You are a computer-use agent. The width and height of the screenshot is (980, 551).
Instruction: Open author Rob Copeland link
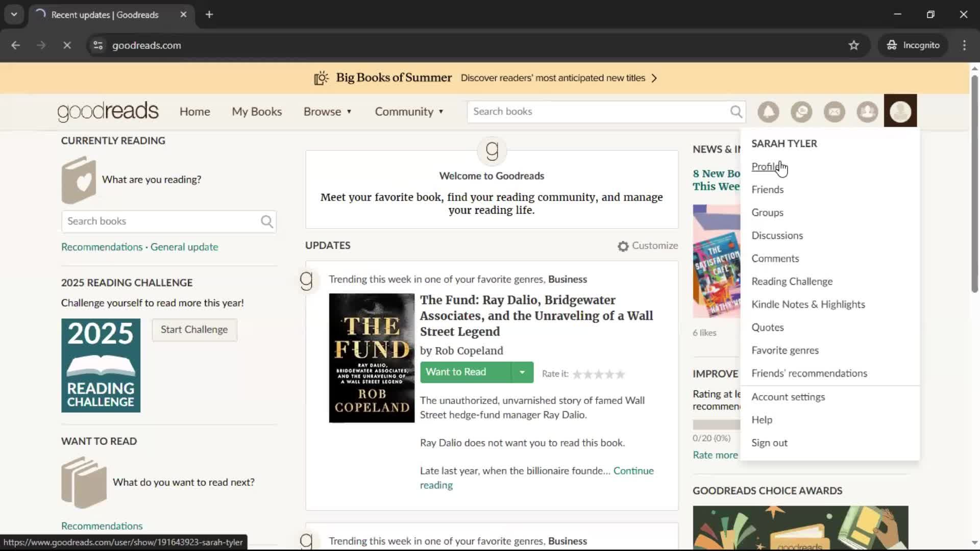click(469, 351)
